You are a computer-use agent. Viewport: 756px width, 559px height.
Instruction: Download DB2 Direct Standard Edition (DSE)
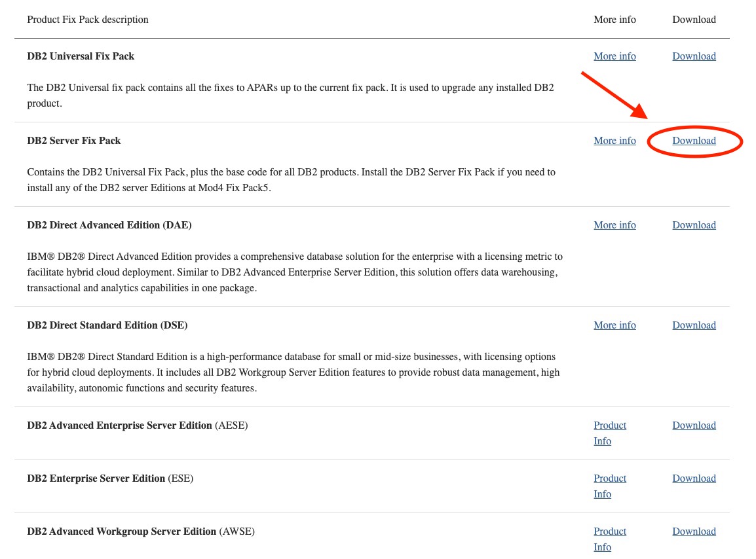click(694, 325)
